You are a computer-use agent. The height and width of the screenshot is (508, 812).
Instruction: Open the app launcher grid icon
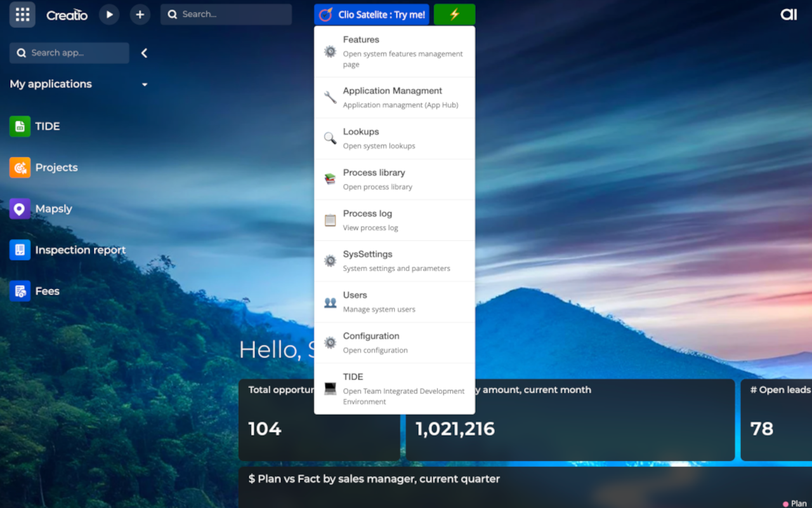tap(22, 15)
